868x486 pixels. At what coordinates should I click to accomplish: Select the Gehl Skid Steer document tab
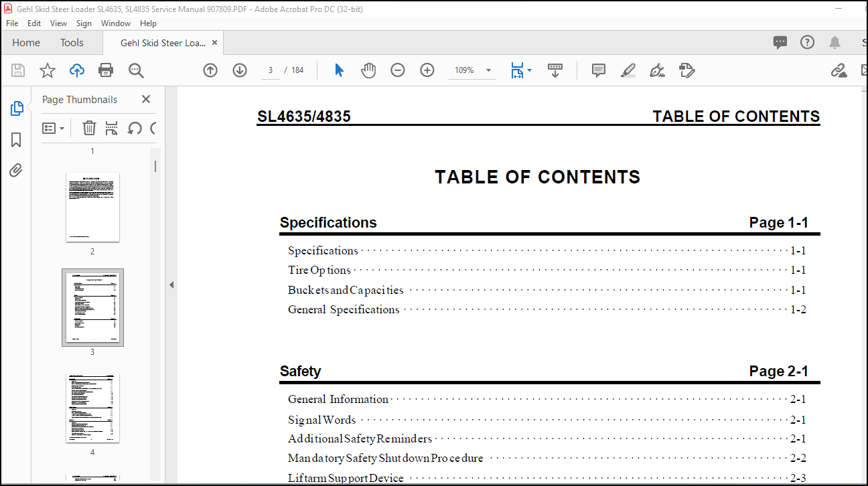click(x=163, y=43)
